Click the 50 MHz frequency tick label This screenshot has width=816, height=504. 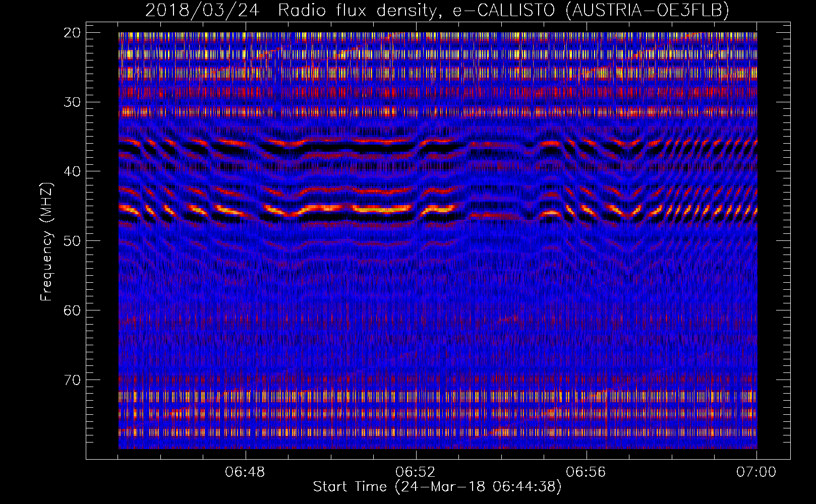pyautogui.click(x=72, y=241)
